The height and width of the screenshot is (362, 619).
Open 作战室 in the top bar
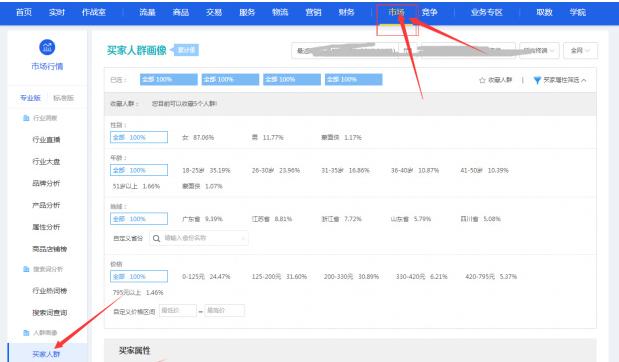pyautogui.click(x=94, y=12)
